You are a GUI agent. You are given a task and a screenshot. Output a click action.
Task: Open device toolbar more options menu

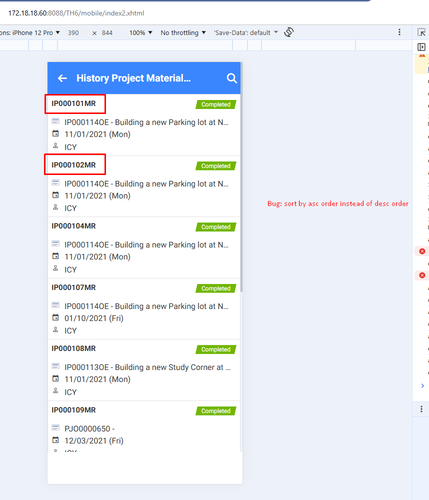click(x=399, y=32)
